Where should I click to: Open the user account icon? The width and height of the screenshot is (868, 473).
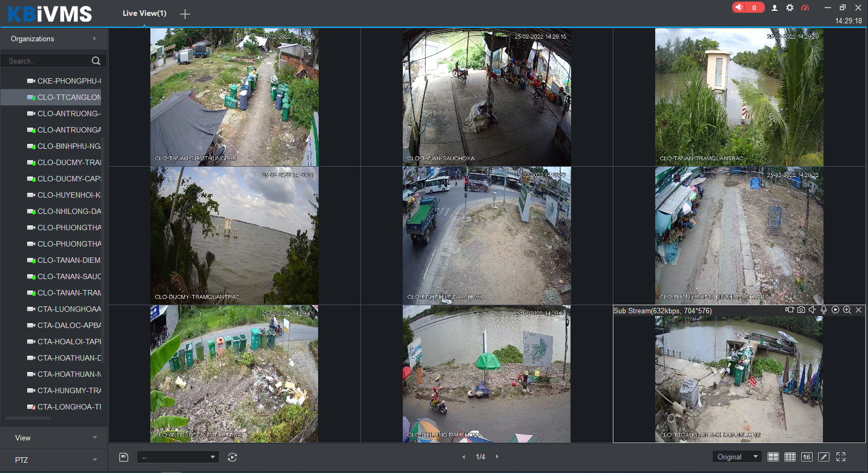(775, 8)
